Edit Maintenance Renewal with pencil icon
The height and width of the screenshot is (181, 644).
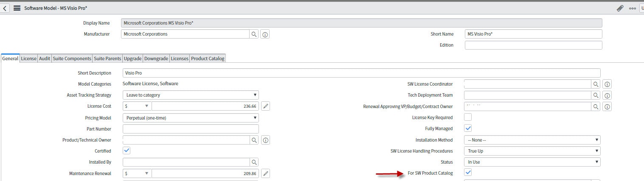[265, 173]
